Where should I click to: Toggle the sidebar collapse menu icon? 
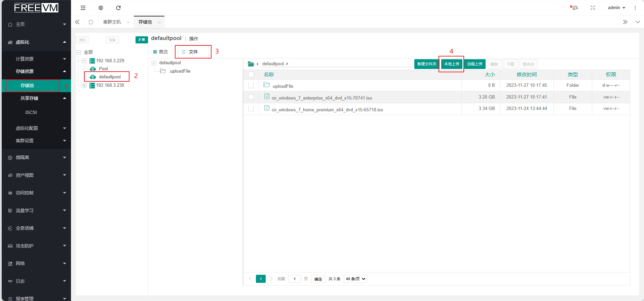[x=83, y=8]
